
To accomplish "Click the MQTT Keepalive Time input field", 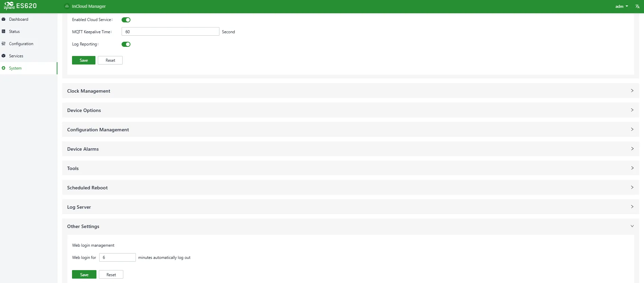I will point(171,32).
